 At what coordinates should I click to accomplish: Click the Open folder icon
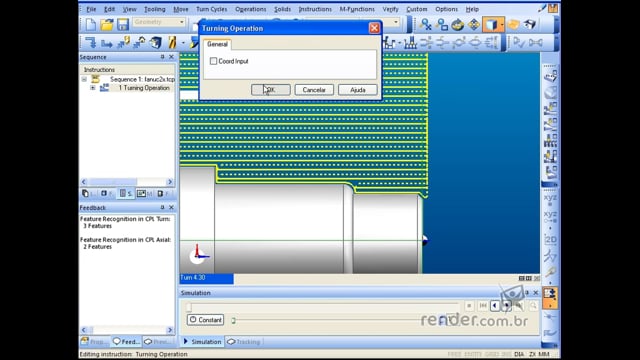[x=107, y=24]
